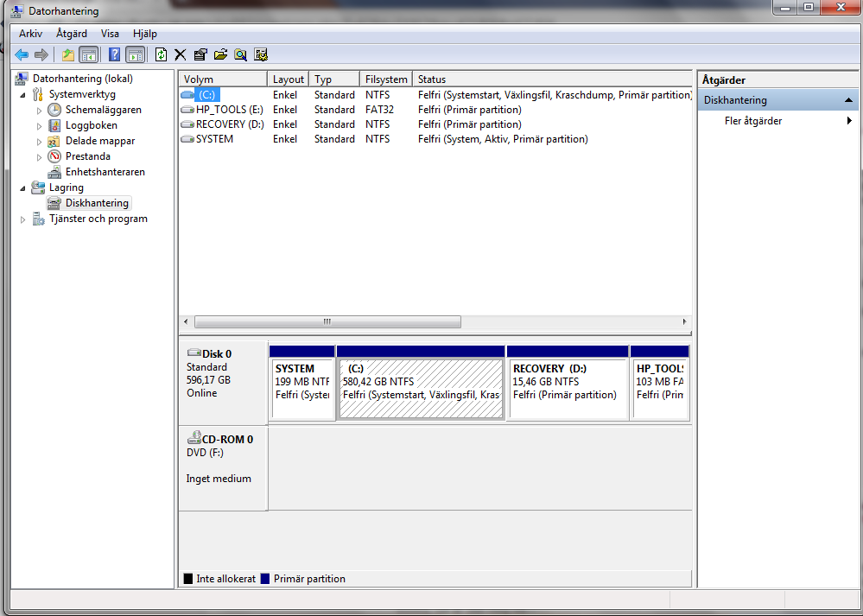Click the last toolbar settings list icon
The image size is (863, 616).
pos(260,54)
